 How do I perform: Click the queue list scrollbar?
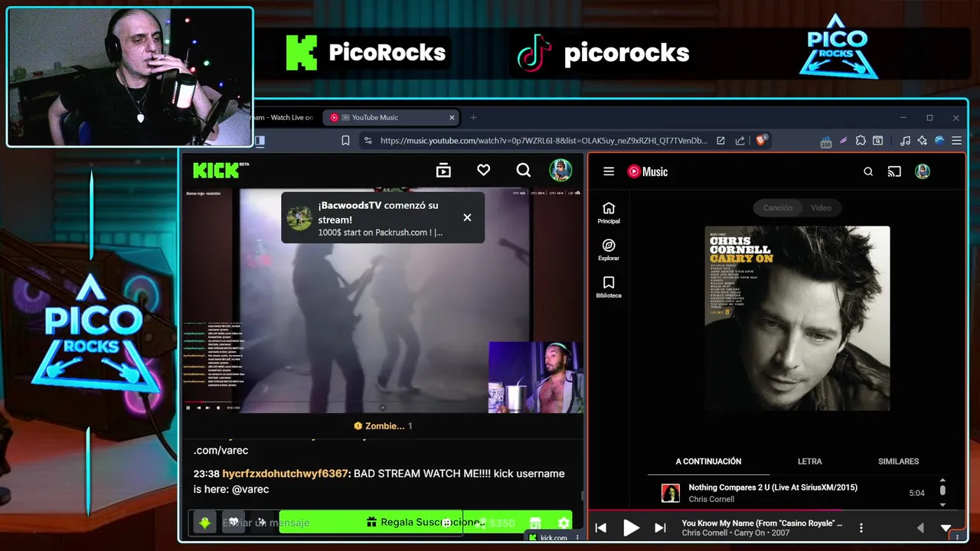(x=942, y=490)
